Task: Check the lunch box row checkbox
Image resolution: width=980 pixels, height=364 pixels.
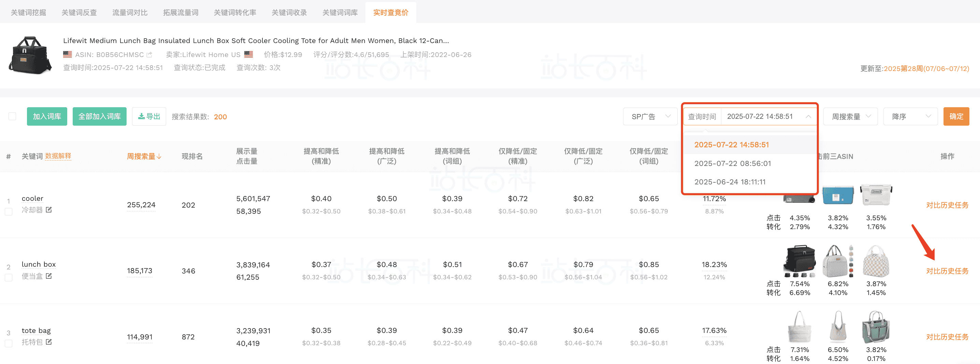Action: coord(9,278)
